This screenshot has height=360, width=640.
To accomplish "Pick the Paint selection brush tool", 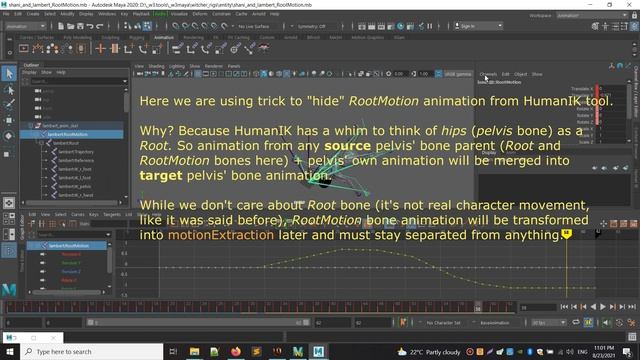I will coord(9,105).
